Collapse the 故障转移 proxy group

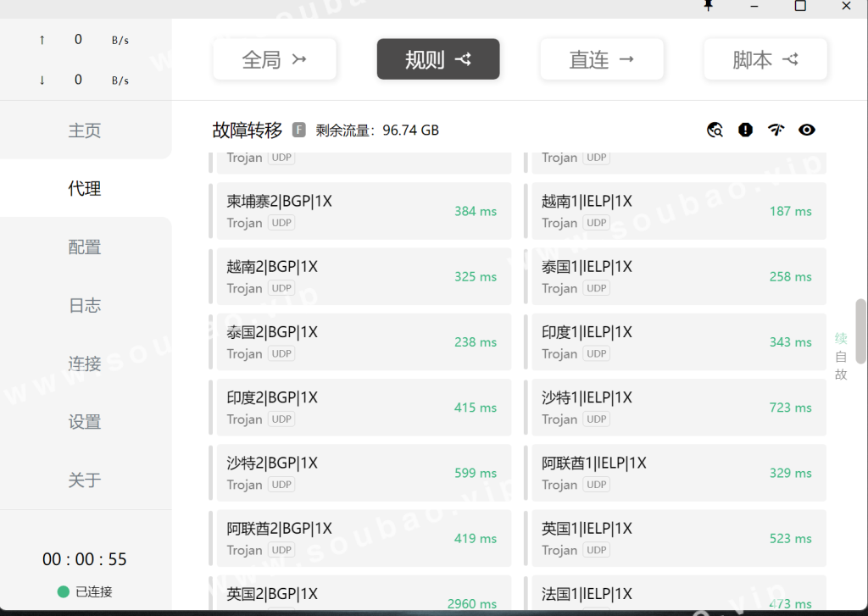pos(248,130)
